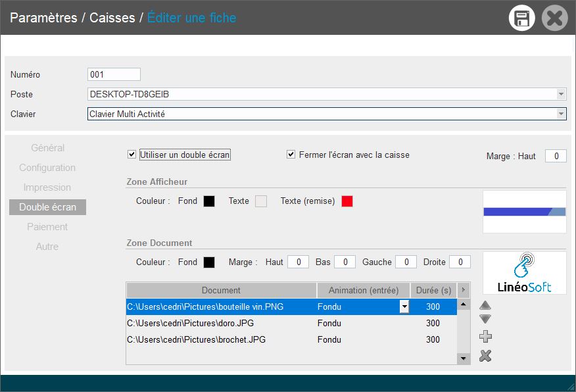This screenshot has width=576, height=392.
Task: Click the Durée (s) column header
Action: click(433, 290)
